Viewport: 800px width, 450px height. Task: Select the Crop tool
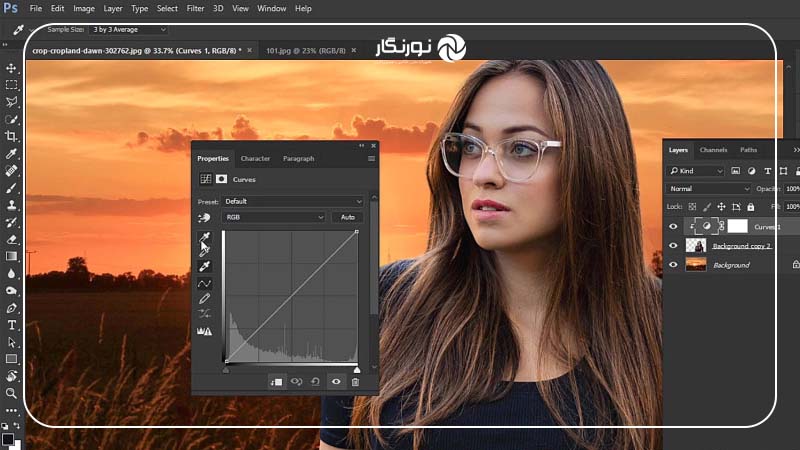(x=11, y=136)
